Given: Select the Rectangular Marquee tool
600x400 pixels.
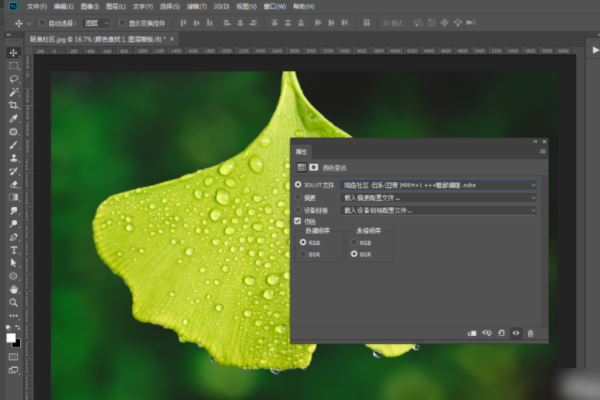Looking at the screenshot, I should 14,66.
